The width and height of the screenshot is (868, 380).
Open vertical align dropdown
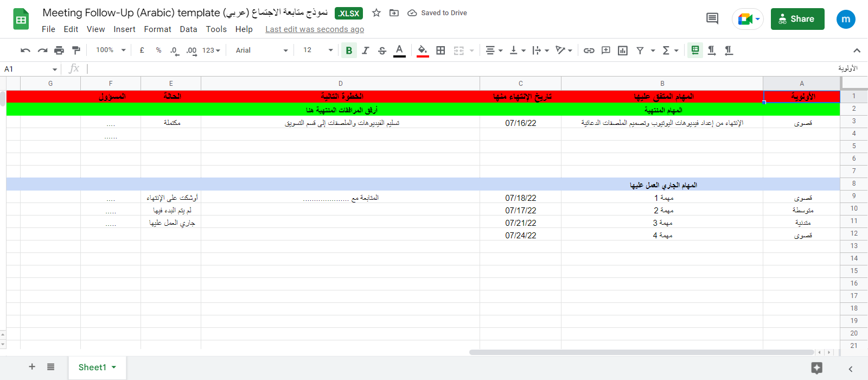[517, 50]
